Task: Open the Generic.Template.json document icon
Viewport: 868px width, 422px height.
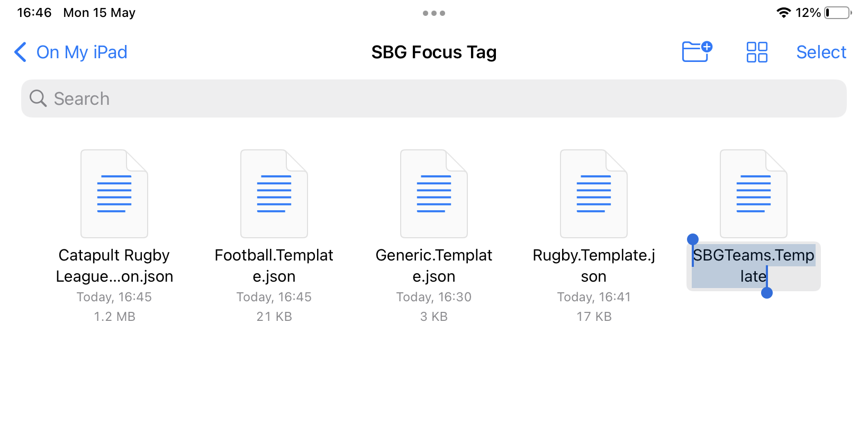Action: pyautogui.click(x=434, y=194)
